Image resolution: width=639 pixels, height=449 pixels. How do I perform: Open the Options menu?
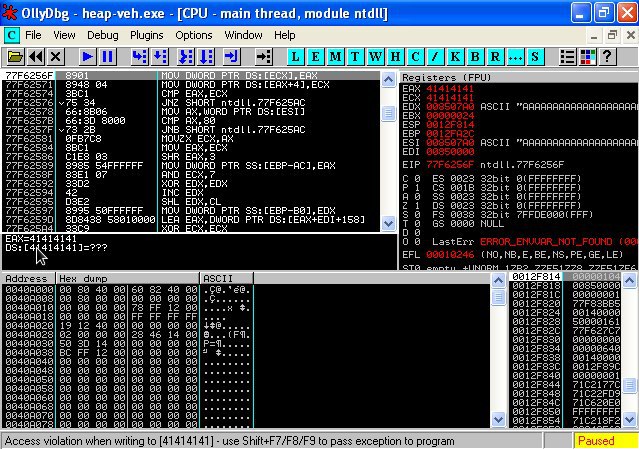[194, 35]
